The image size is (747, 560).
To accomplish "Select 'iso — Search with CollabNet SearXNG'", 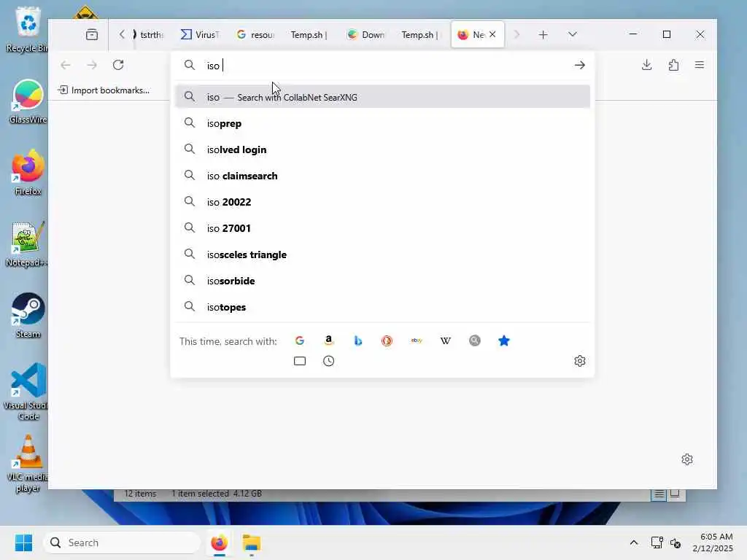I will tap(382, 97).
